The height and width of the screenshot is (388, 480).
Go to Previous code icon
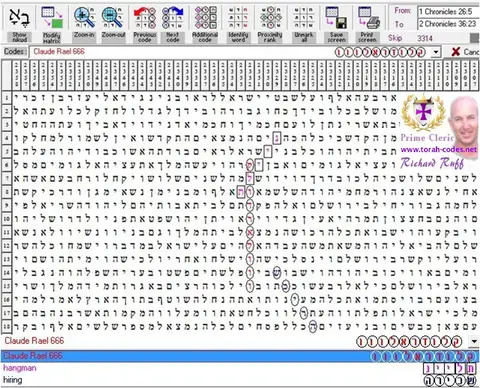point(145,18)
